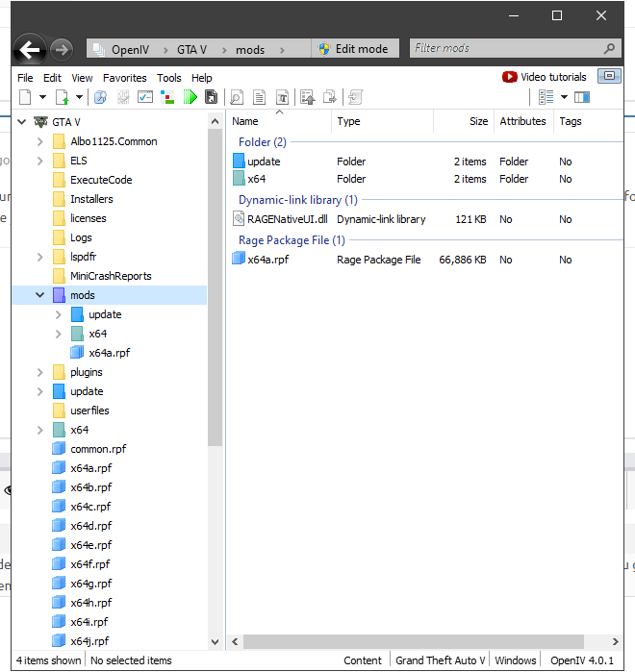Collapse the Rage Package File group header
Viewport: 635px width, 672px height.
tap(292, 240)
